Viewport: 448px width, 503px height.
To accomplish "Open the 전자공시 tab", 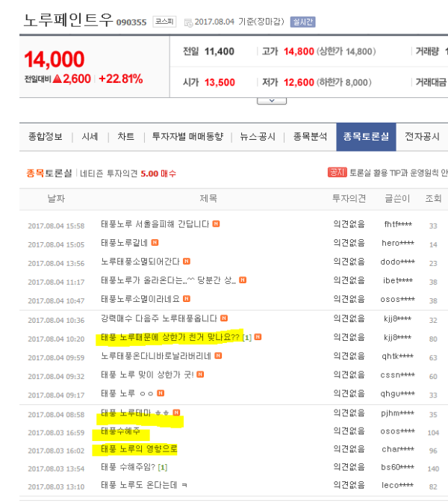I will coord(422,137).
